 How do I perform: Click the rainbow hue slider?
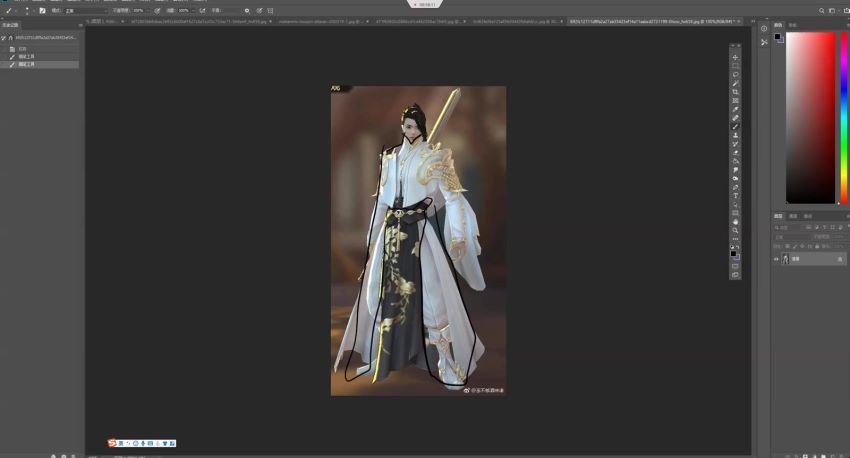pos(843,118)
